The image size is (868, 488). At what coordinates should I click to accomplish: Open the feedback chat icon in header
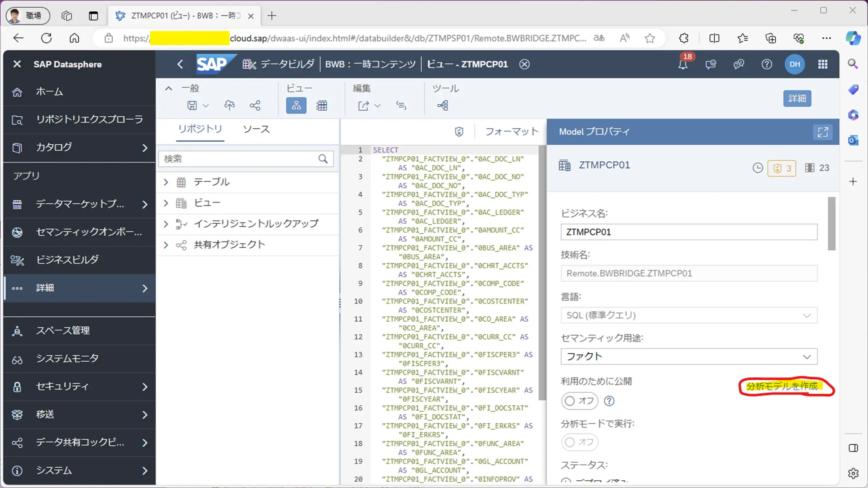click(711, 64)
